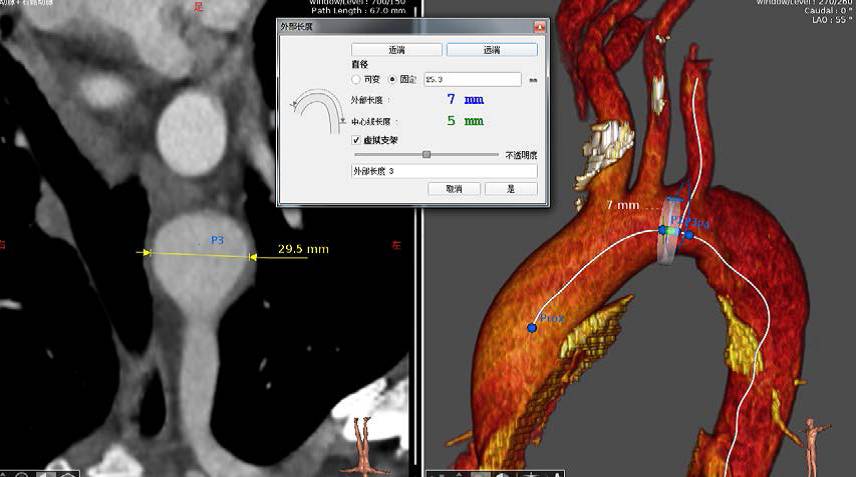This screenshot has width=856, height=477.
Task: Click the human orientation figure in 3D view
Action: point(810,441)
